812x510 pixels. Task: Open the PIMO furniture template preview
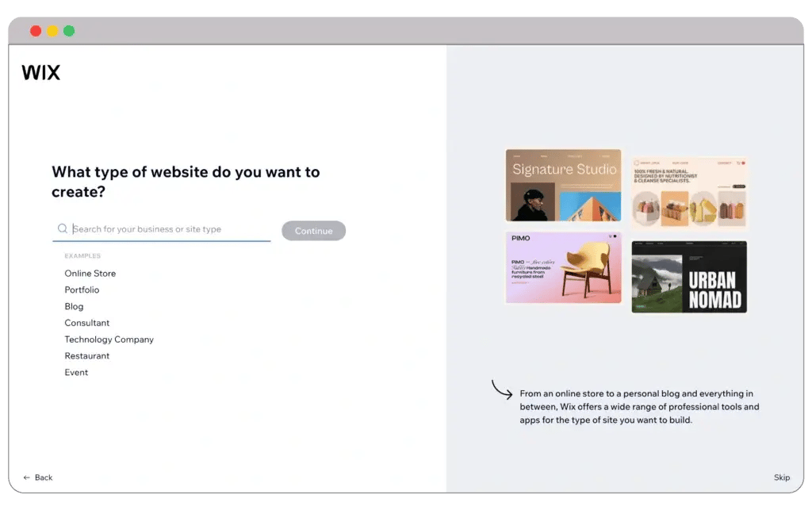(x=563, y=267)
